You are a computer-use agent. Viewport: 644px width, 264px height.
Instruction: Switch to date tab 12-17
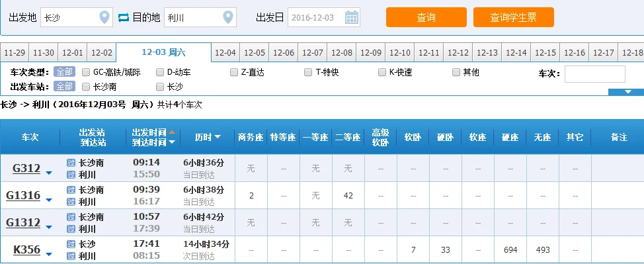click(604, 53)
